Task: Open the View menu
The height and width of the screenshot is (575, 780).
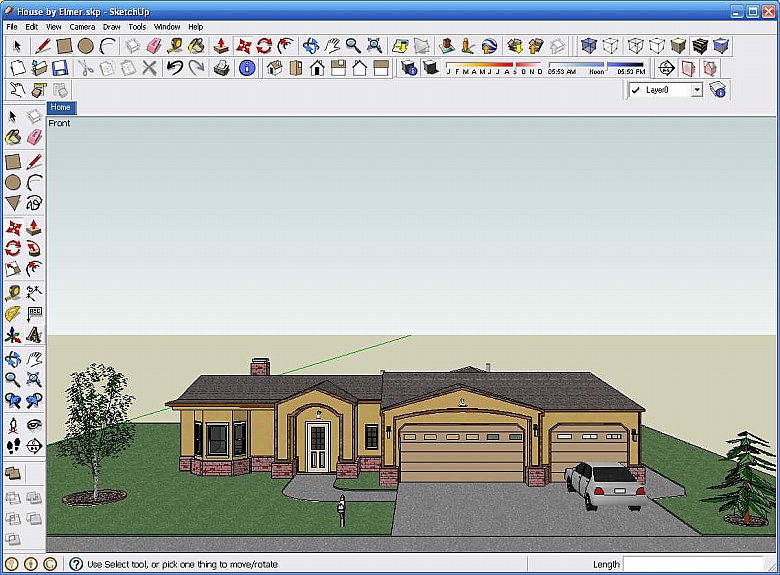Action: click(x=54, y=27)
